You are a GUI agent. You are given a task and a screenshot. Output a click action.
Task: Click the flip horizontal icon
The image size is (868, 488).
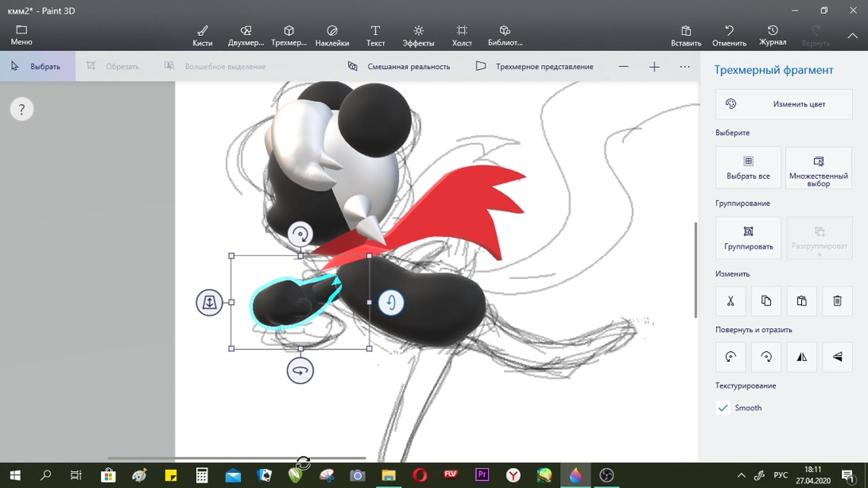coord(802,357)
